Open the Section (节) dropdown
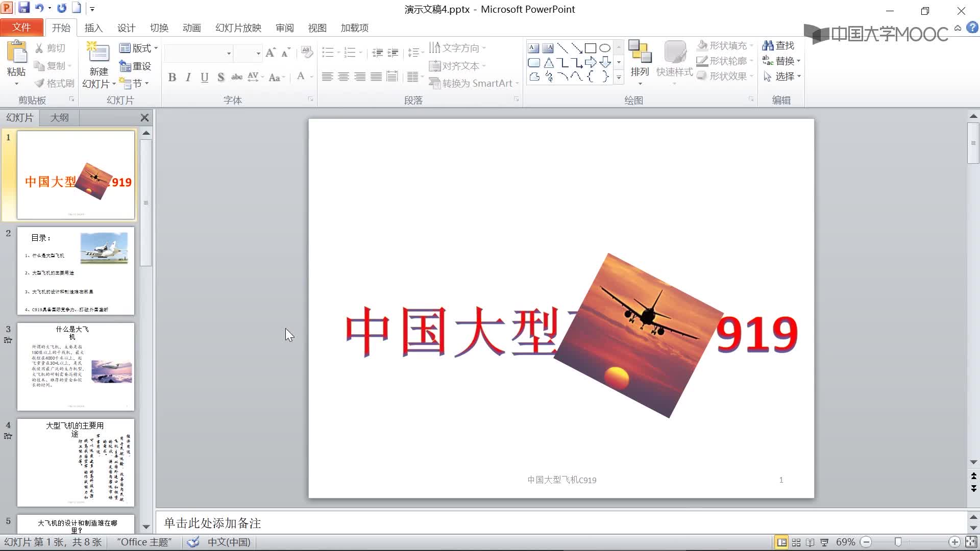Viewport: 980px width, 551px height. [x=134, y=83]
